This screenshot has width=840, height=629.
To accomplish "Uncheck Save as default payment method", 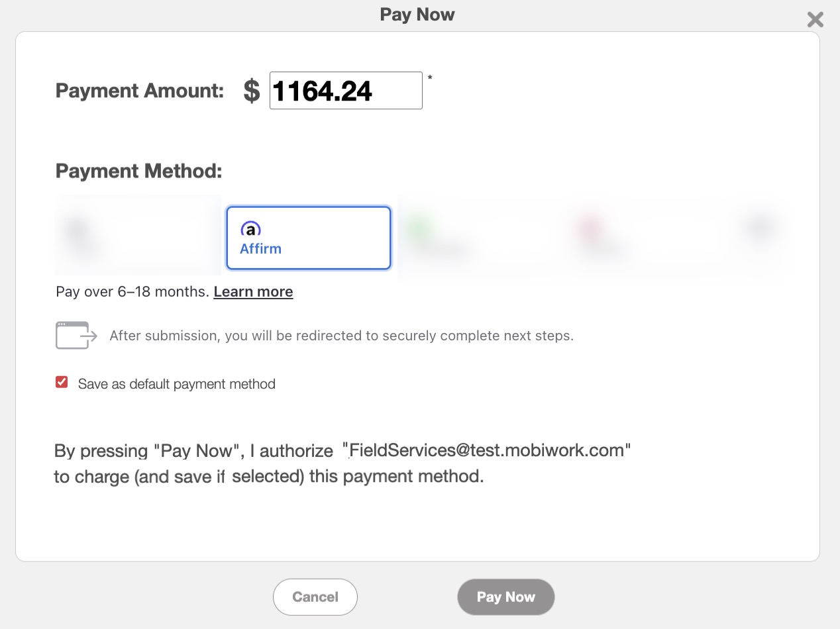I will [62, 382].
